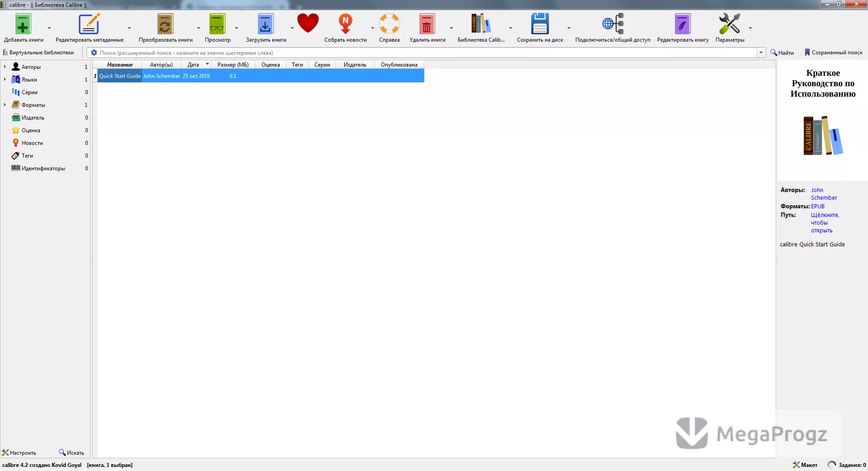Click Languages icon (Языки) in the sidebar
868x471 pixels.
pos(16,79)
